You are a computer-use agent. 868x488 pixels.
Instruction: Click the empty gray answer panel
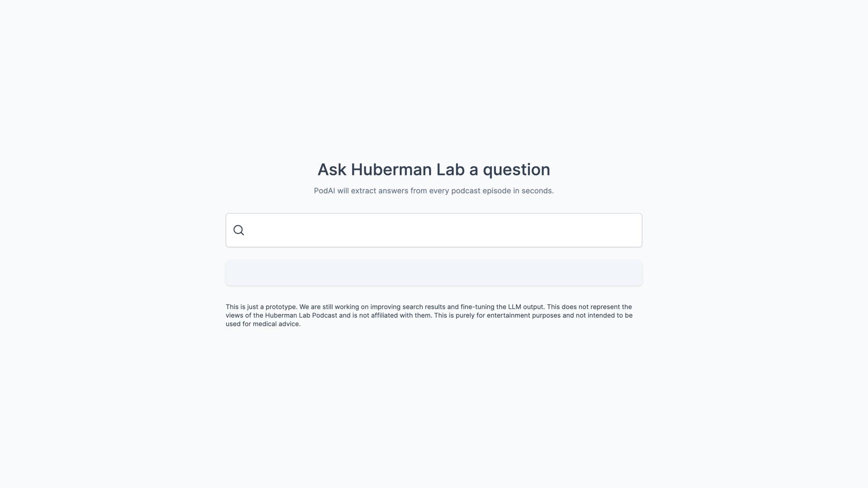pos(434,273)
